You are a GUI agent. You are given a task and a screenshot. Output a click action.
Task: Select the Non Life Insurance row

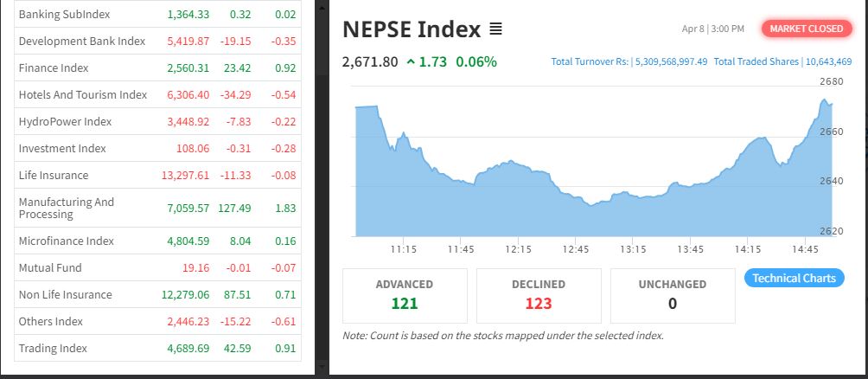click(157, 294)
